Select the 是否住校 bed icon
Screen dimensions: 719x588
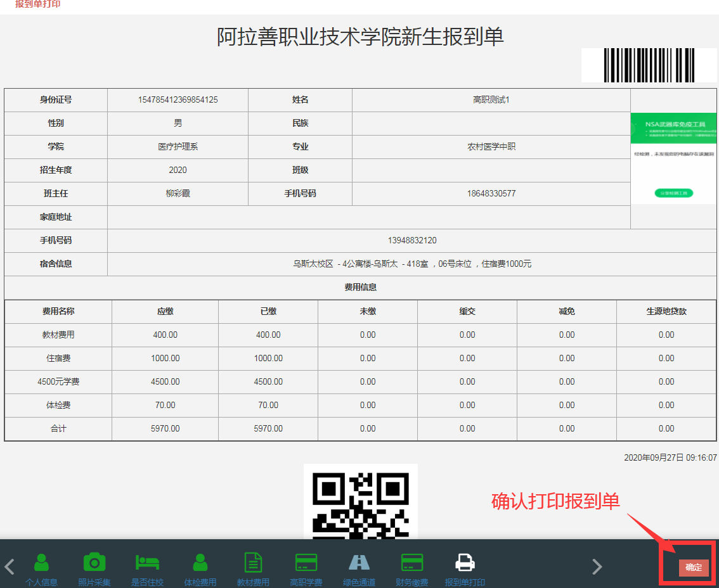[147, 563]
